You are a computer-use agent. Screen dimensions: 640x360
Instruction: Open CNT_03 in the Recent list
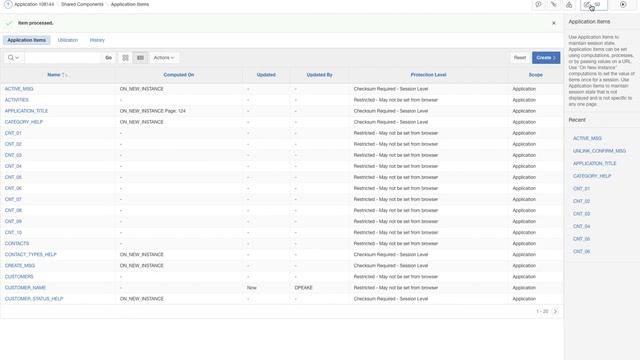(581, 214)
